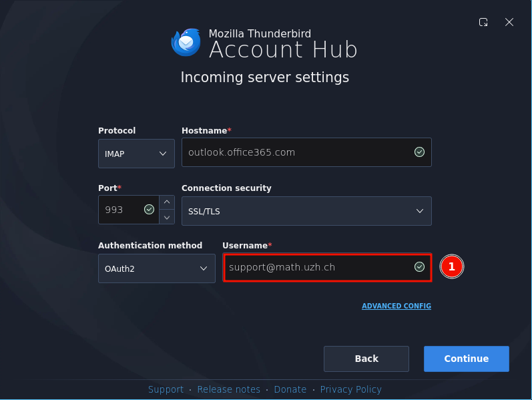Click the 'Incoming server settings' heading
The height and width of the screenshot is (400, 532).
[x=264, y=77]
